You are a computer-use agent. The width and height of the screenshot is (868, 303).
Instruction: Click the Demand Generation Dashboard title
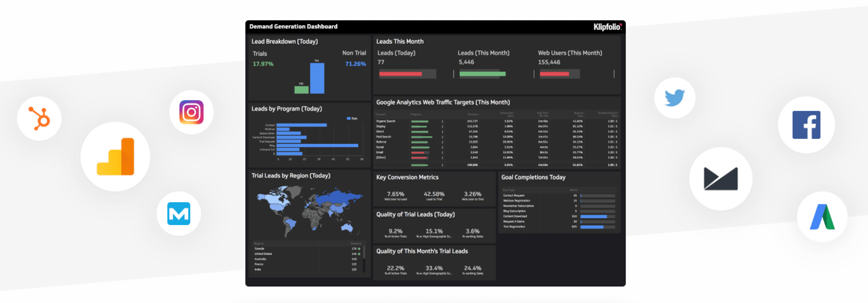tap(293, 27)
